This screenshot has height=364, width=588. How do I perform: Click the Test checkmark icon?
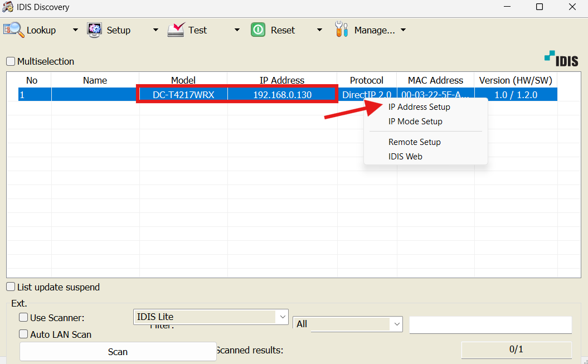pyautogui.click(x=176, y=30)
